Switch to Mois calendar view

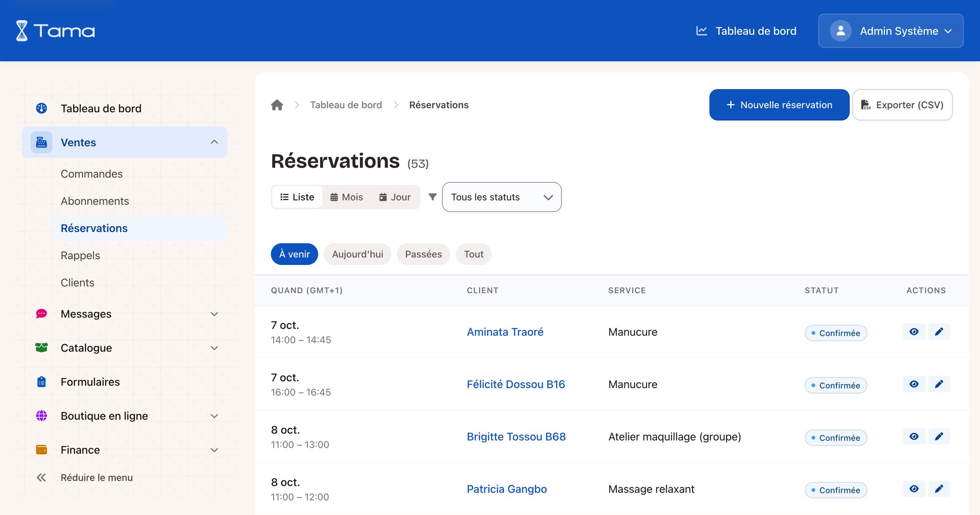tap(347, 197)
